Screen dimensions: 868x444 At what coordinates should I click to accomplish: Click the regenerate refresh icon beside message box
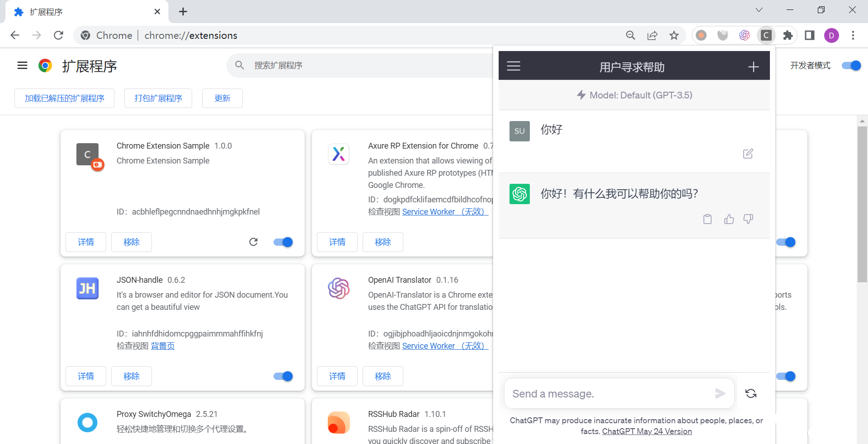[x=751, y=393]
